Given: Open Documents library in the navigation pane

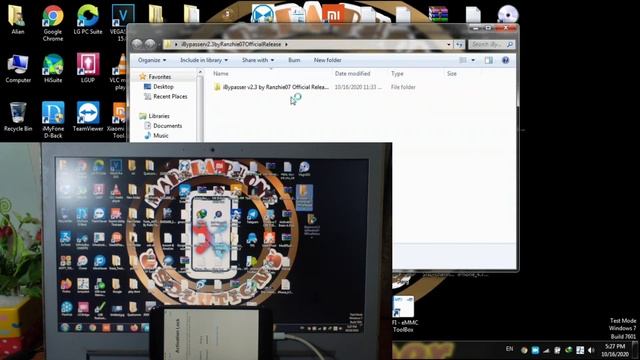Looking at the screenshot, I should 167,126.
